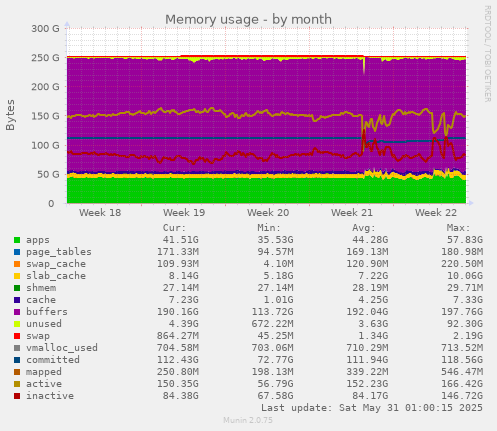Image resolution: width=497 pixels, height=431 pixels.
Task: Click the '150 G' y-axis label
Action: pyautogui.click(x=45, y=116)
